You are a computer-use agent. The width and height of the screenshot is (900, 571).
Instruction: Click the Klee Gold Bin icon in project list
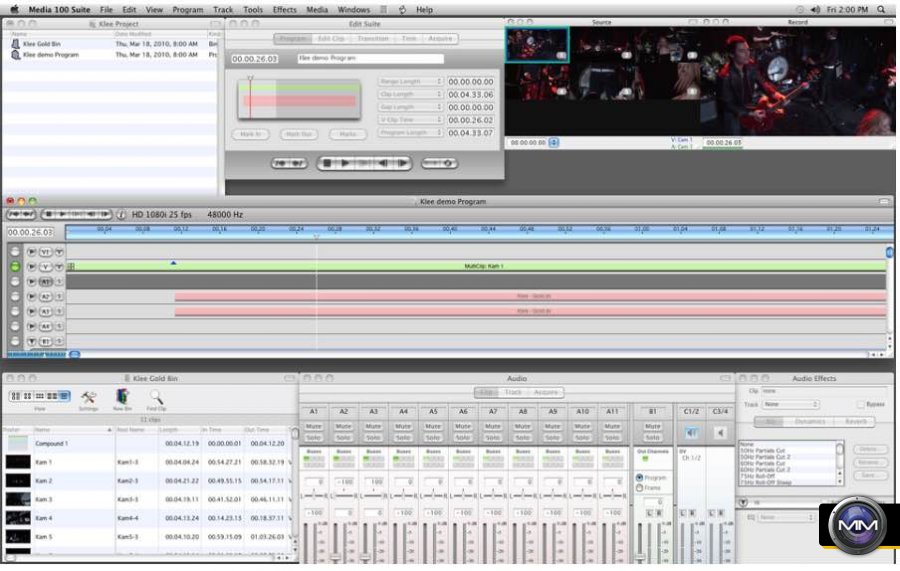15,44
